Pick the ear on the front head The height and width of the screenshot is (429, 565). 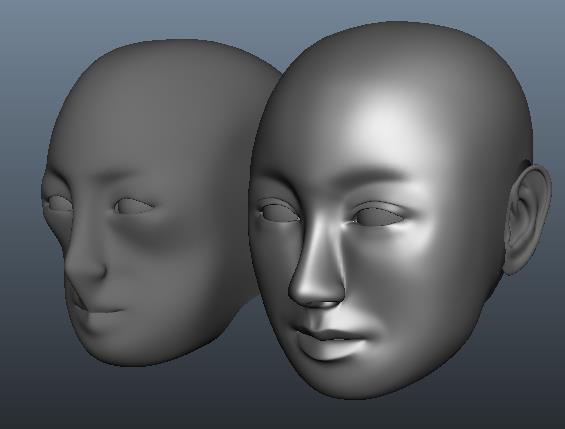[528, 220]
